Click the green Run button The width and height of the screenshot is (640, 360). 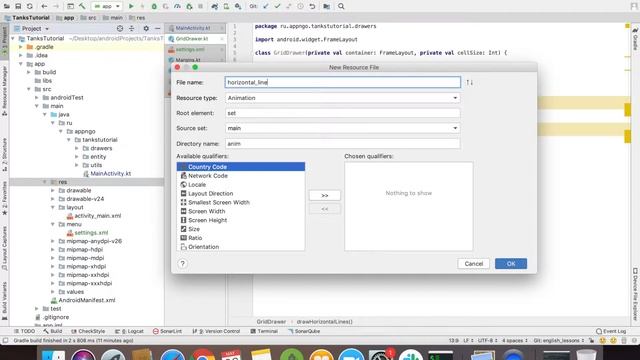(x=131, y=6)
